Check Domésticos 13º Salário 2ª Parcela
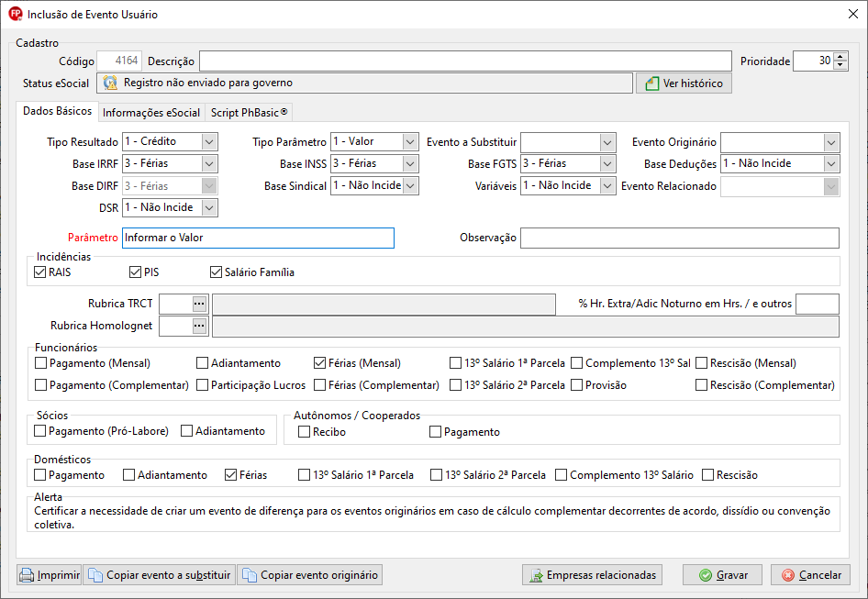The width and height of the screenshot is (868, 599). 436,475
